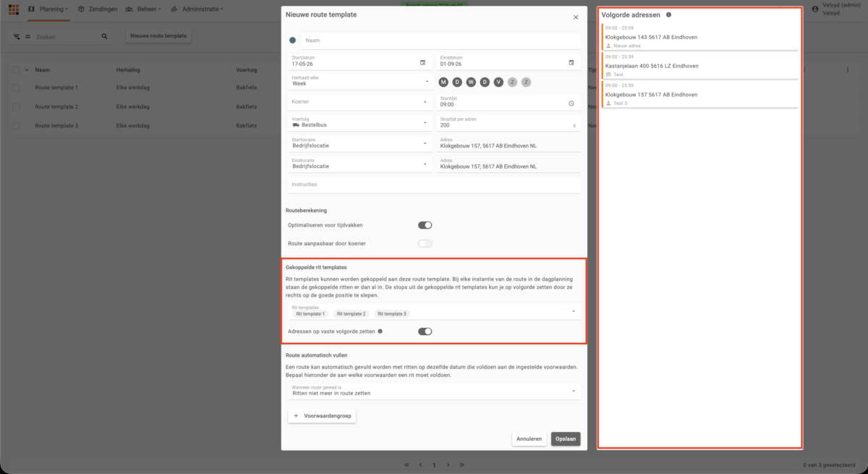This screenshot has width=868, height=474.
Task: Open the Herhaalt elke Week dropdown
Action: (360, 80)
